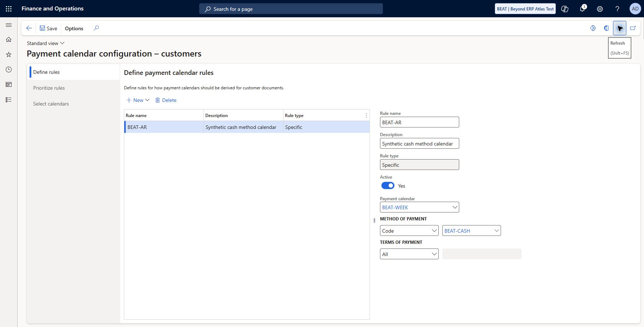Image resolution: width=644 pixels, height=327 pixels.
Task: Open Workspaces icon in the sidebar
Action: [x=9, y=85]
